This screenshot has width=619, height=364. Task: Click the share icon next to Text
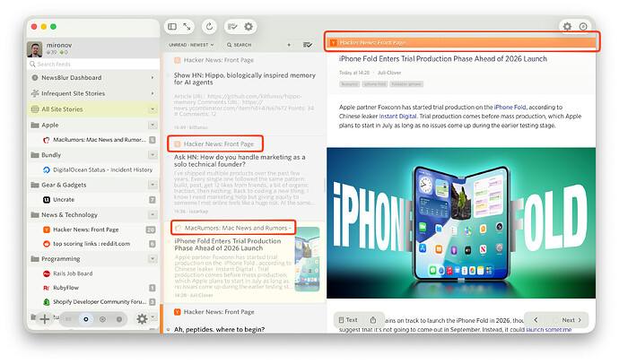[373, 320]
